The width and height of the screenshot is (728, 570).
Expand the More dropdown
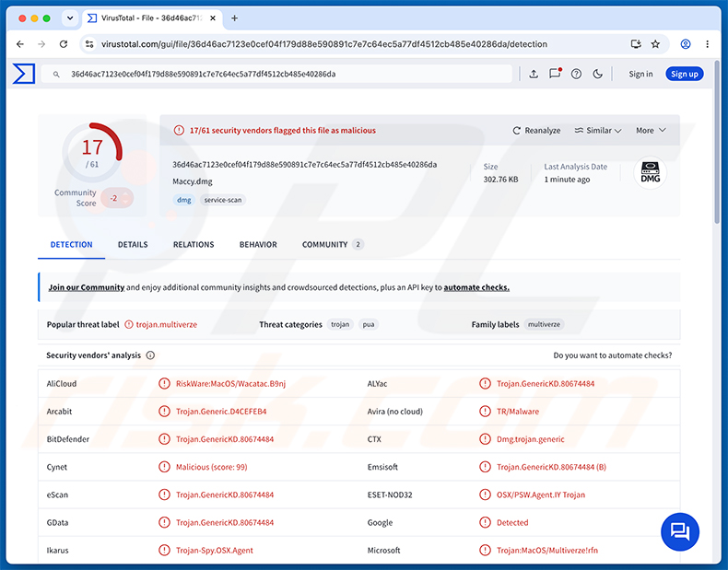click(x=651, y=131)
